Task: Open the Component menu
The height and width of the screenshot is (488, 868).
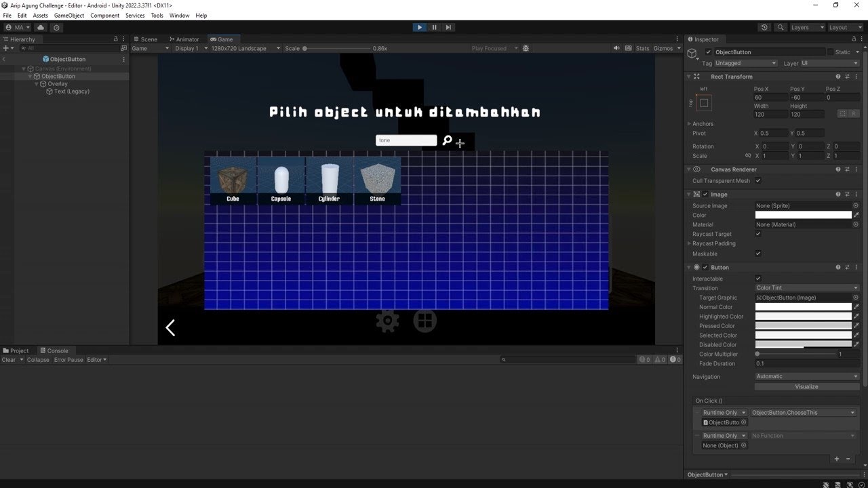Action: tap(105, 15)
